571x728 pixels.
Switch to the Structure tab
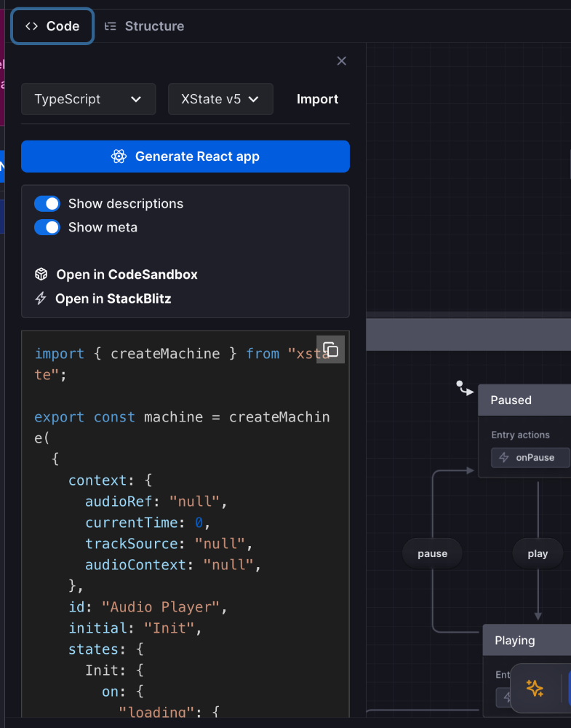[x=144, y=26]
